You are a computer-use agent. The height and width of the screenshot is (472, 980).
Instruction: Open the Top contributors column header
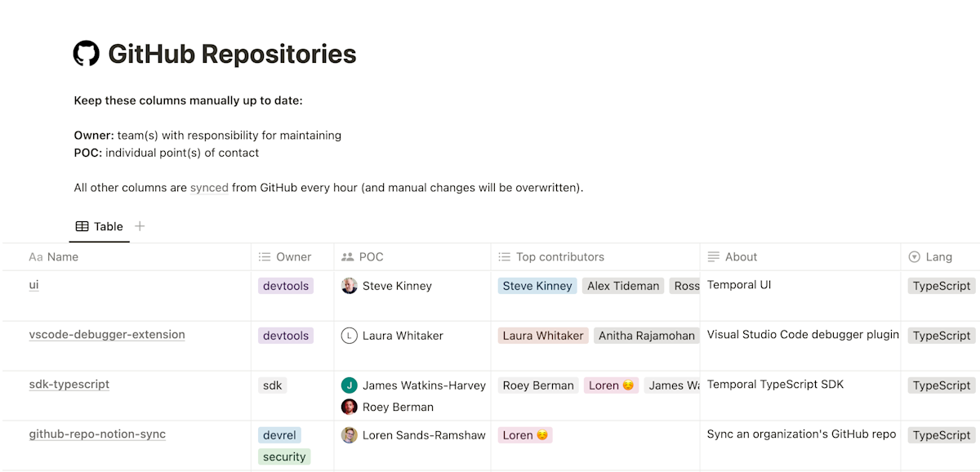[595, 256]
